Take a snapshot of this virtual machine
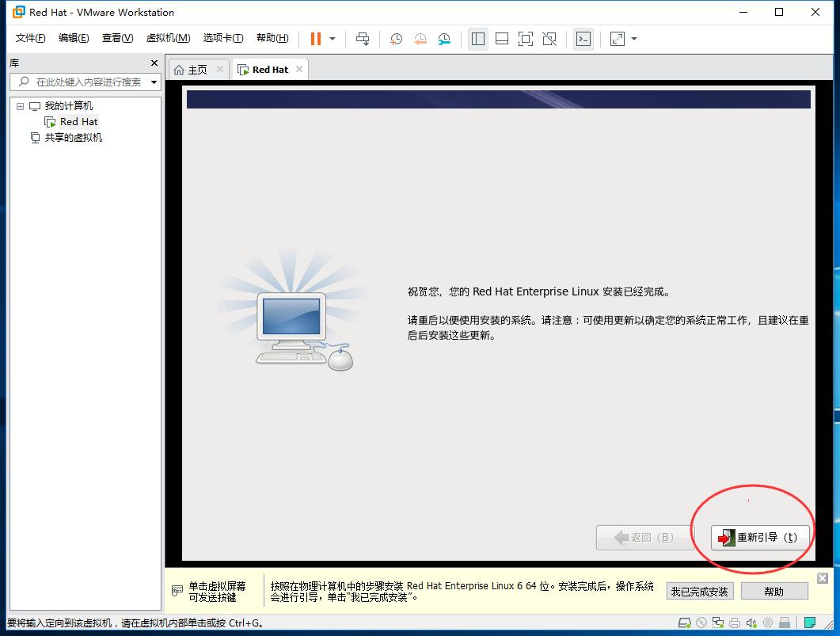 396,39
